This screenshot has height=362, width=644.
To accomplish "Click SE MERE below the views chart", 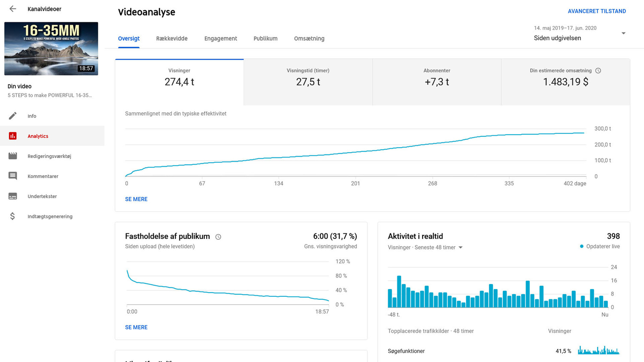I will 136,199.
